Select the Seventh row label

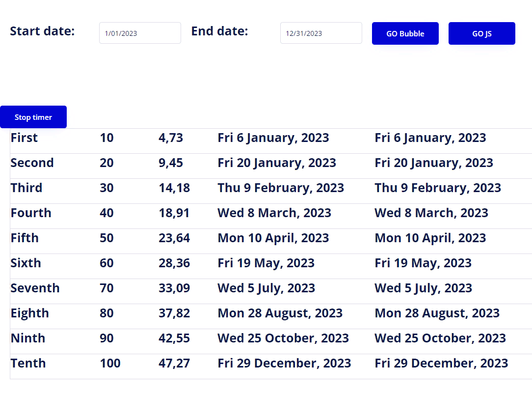tap(35, 288)
